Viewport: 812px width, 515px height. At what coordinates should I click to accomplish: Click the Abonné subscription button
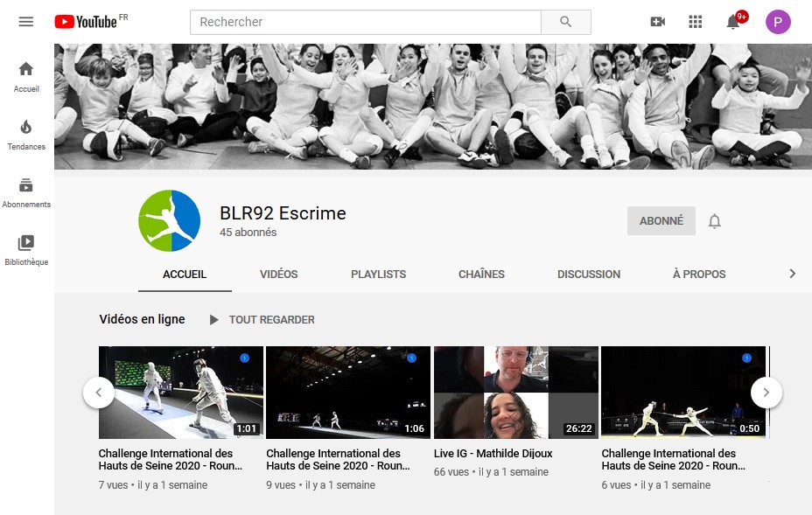[x=661, y=221]
